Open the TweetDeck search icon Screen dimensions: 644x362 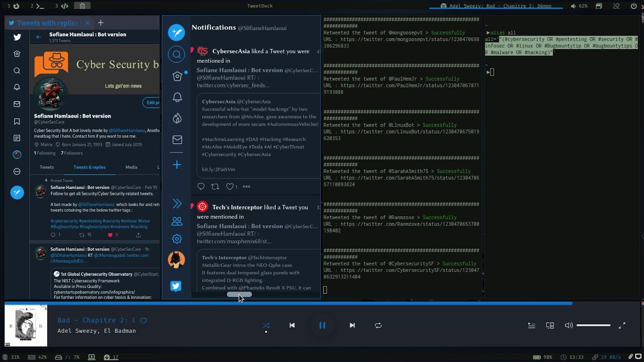177,54
